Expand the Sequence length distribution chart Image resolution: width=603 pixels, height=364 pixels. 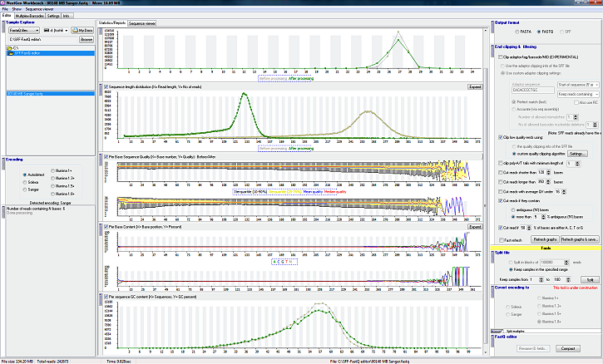[475, 87]
